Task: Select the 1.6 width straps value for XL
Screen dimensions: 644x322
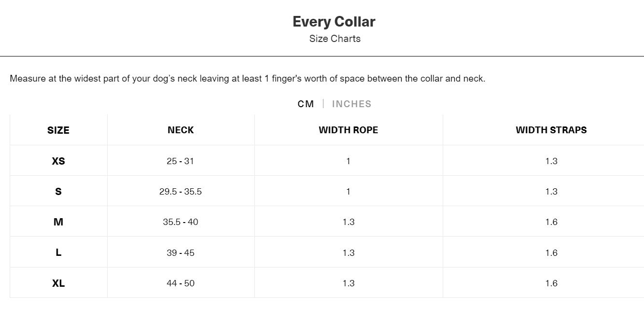Action: click(551, 283)
